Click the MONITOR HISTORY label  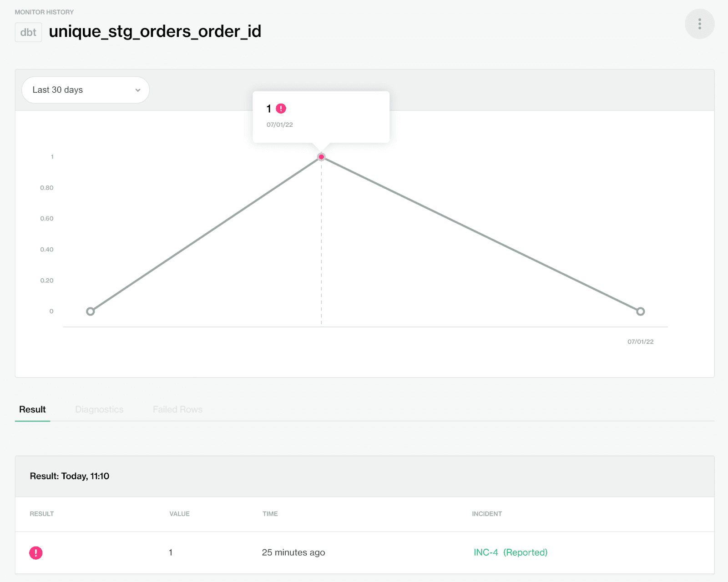[44, 12]
